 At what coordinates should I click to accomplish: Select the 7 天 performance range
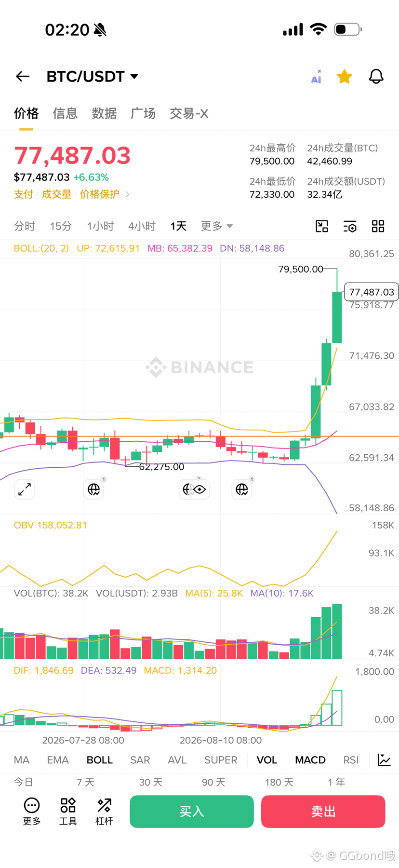click(86, 782)
